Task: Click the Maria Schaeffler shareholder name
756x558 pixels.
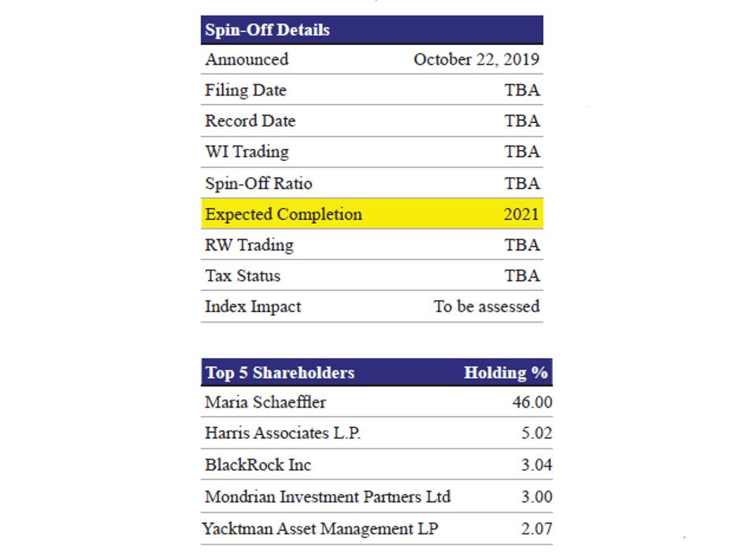Action: tap(265, 402)
